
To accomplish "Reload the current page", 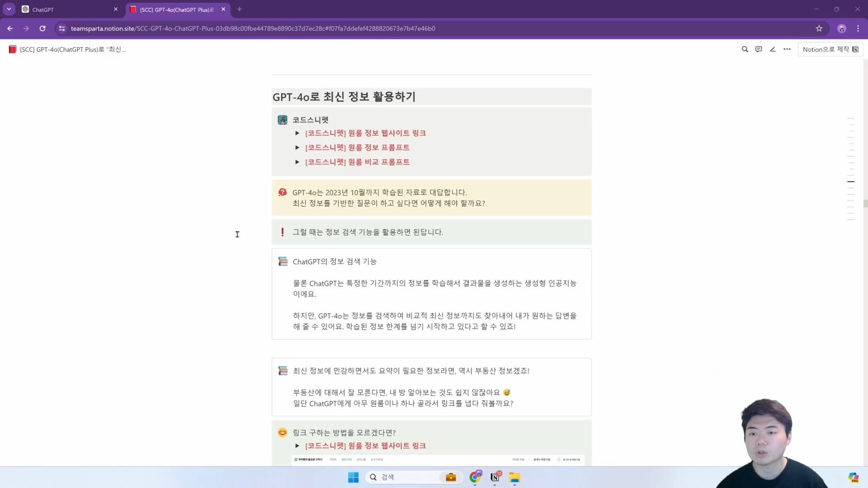I will pos(42,28).
